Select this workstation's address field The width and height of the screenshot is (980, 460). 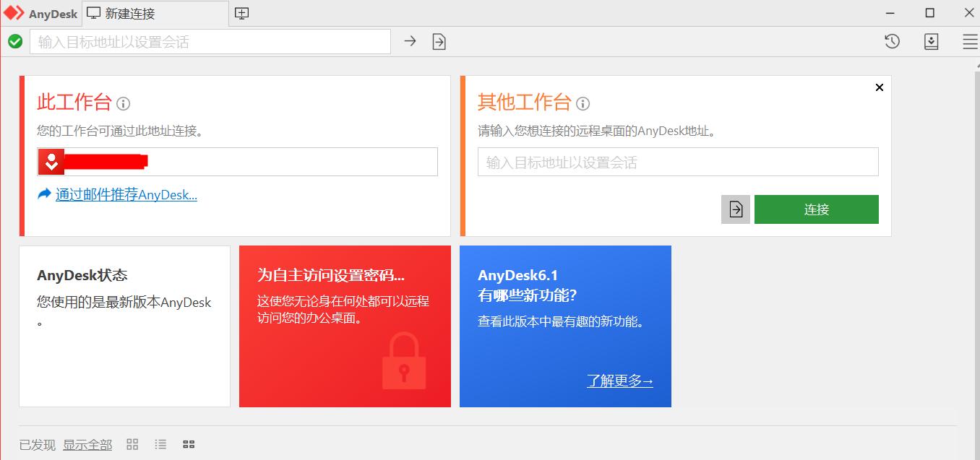point(238,162)
